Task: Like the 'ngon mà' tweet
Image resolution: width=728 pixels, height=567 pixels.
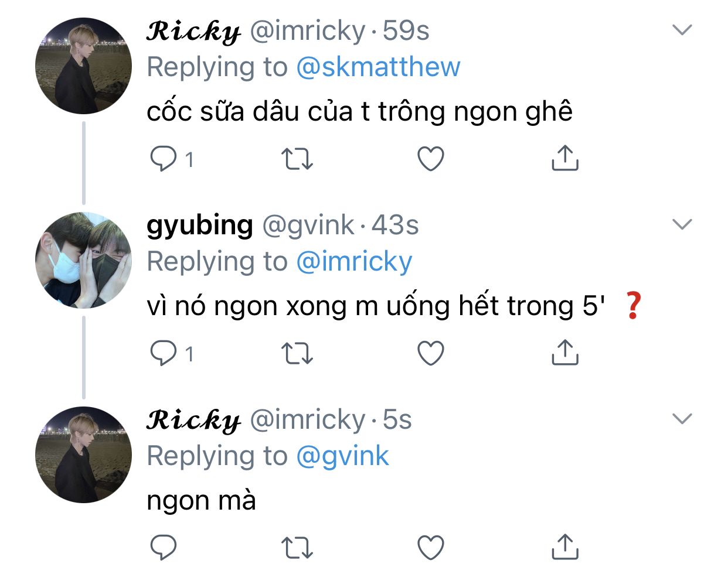Action: click(431, 548)
